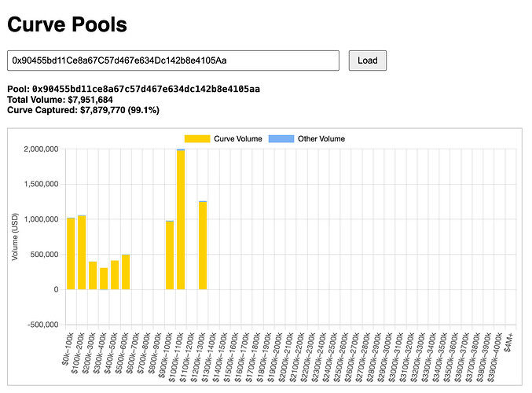Click the Curve Pools page heading

click(x=67, y=24)
